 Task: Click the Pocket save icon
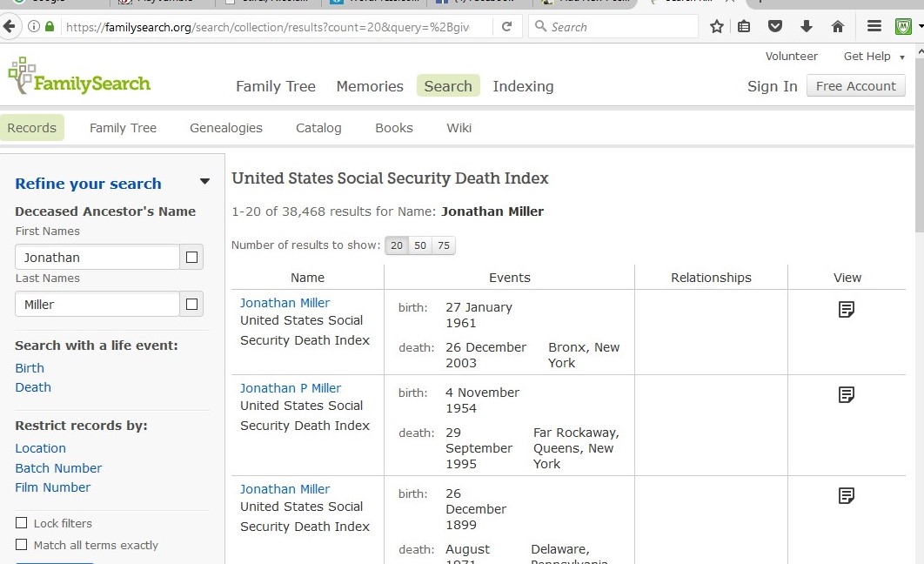click(x=775, y=26)
